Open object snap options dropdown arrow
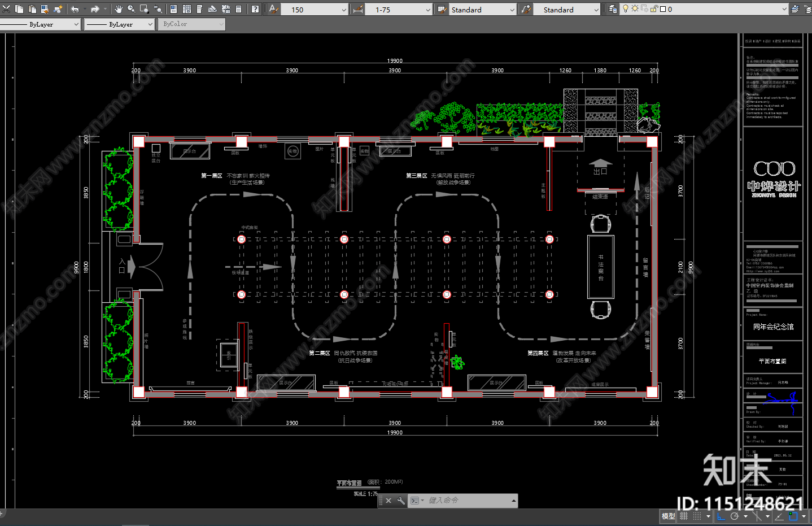 [804, 516]
